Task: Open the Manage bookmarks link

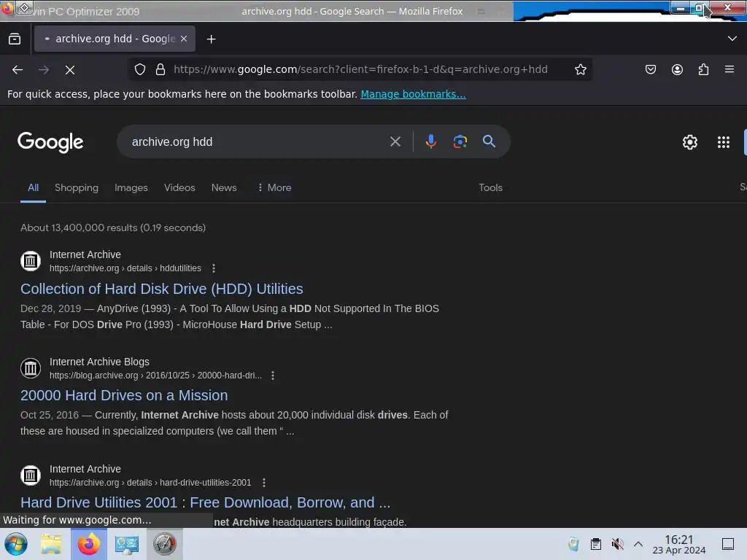Action: point(413,94)
